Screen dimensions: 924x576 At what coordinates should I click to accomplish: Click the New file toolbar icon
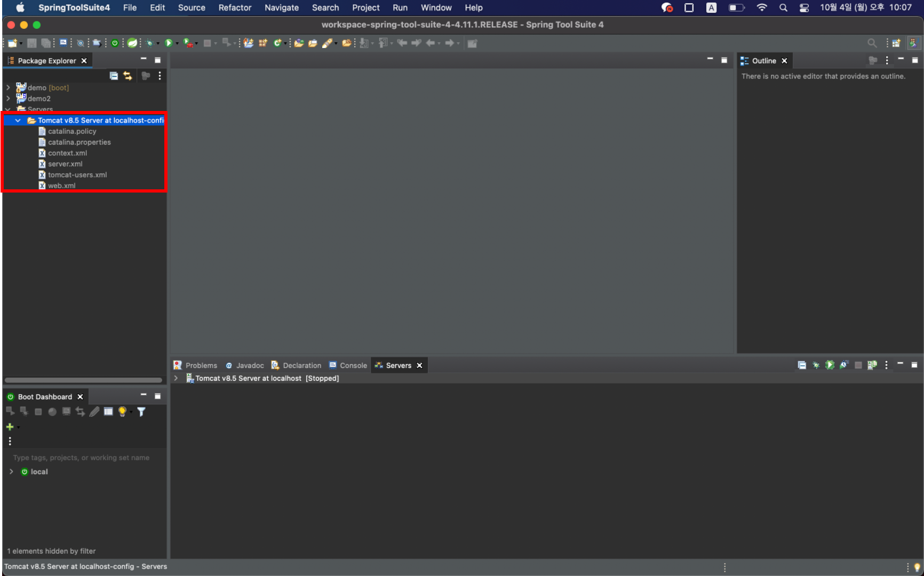(12, 43)
